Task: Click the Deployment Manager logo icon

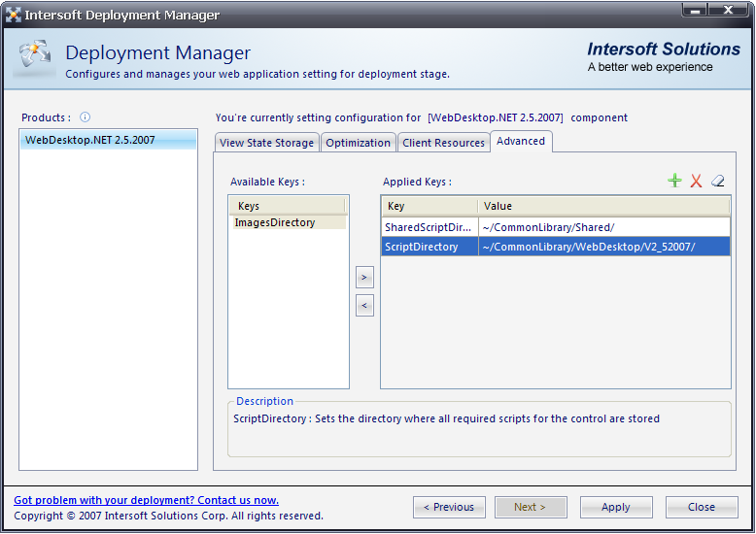Action: pyautogui.click(x=35, y=59)
